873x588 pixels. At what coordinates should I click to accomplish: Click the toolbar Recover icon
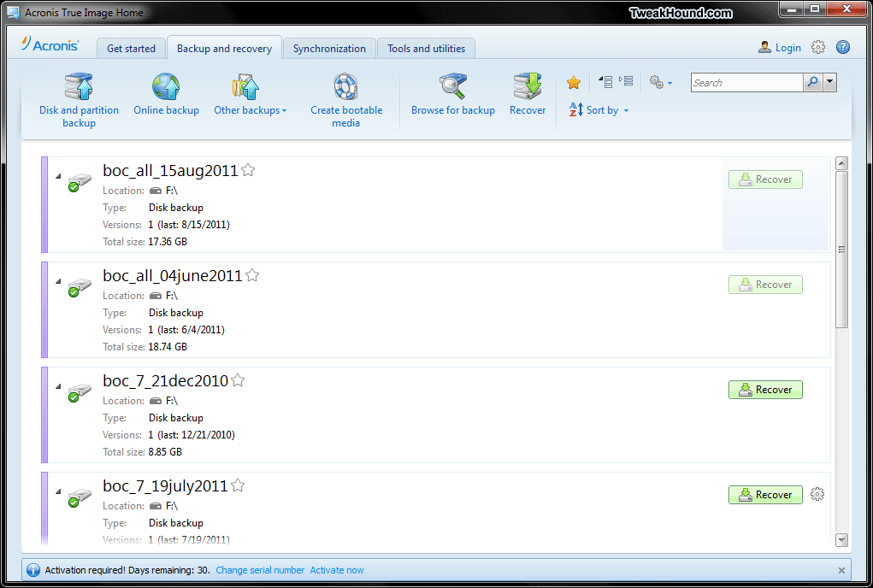528,95
